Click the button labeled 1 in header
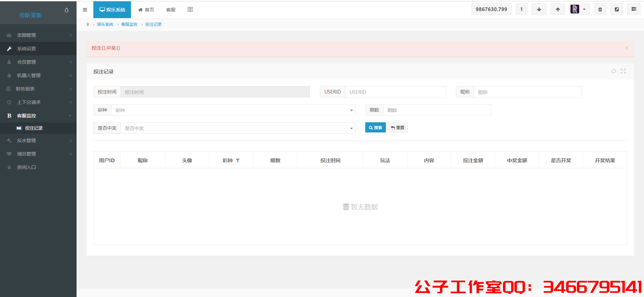The height and width of the screenshot is (297, 644). point(521,9)
